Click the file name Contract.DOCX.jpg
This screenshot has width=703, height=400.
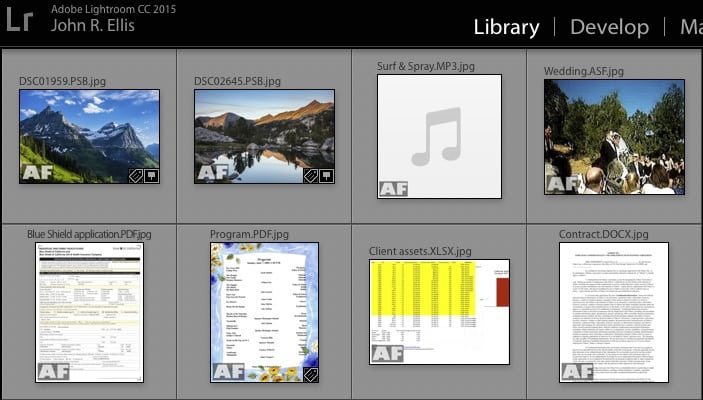click(603, 234)
